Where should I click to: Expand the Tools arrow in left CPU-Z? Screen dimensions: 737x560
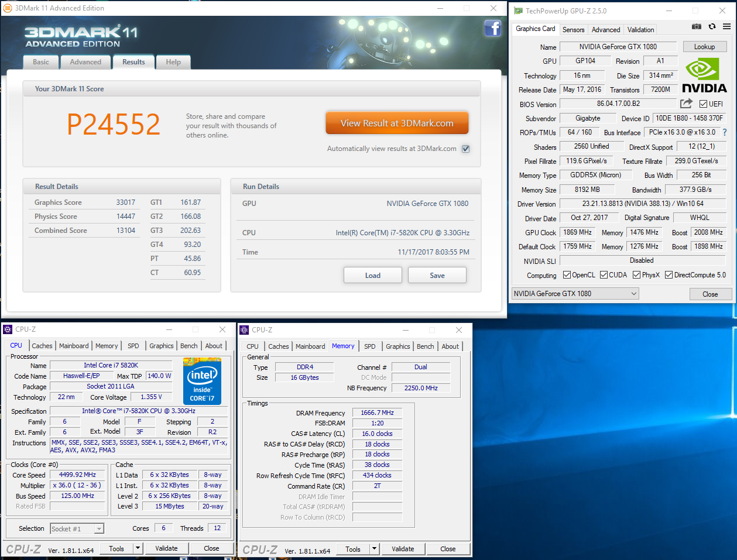click(x=138, y=548)
